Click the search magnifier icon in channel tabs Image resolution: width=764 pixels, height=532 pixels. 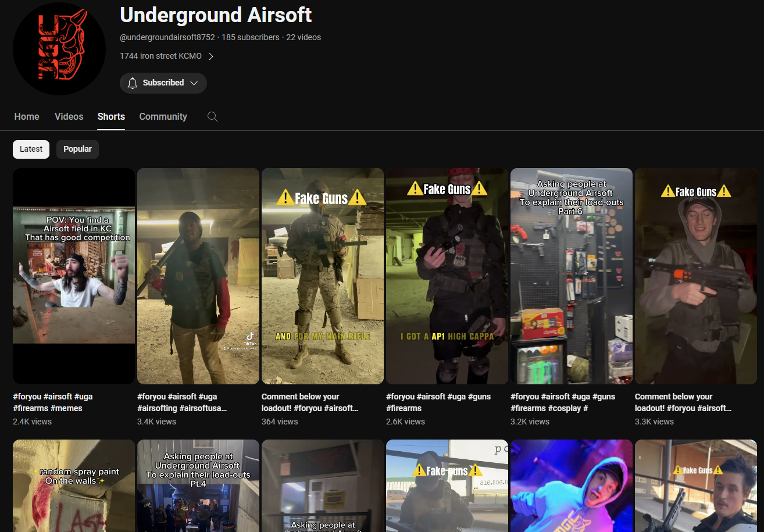click(213, 117)
